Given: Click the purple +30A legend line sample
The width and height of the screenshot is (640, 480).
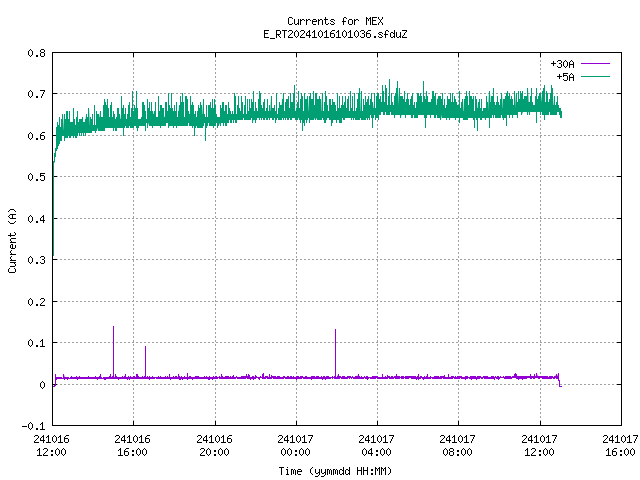Looking at the screenshot, I should click(x=595, y=64).
